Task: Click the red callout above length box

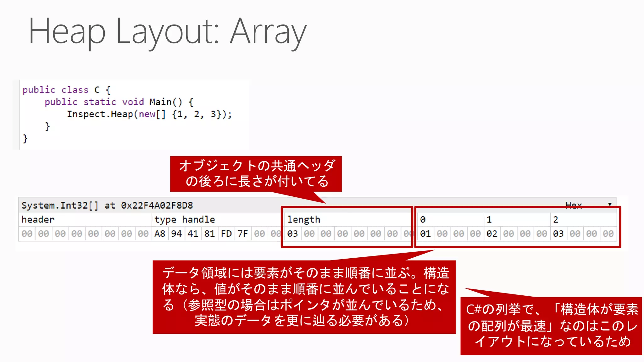Action: pyautogui.click(x=256, y=173)
